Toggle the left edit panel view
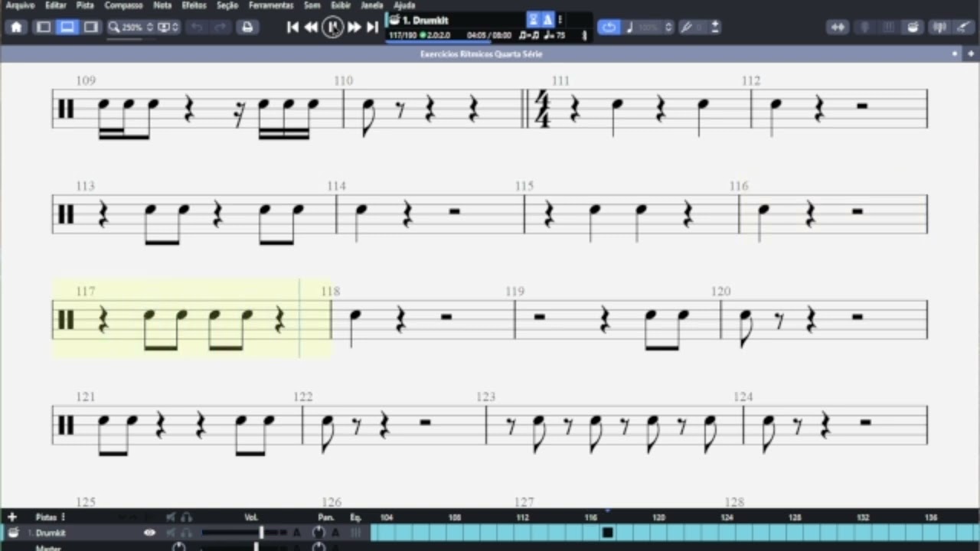Screen dimensions: 980x551 pos(44,28)
